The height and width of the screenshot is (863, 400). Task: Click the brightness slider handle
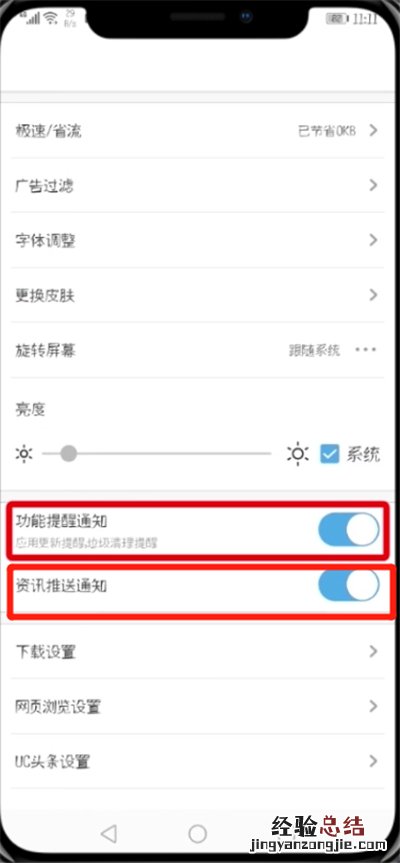coord(69,454)
